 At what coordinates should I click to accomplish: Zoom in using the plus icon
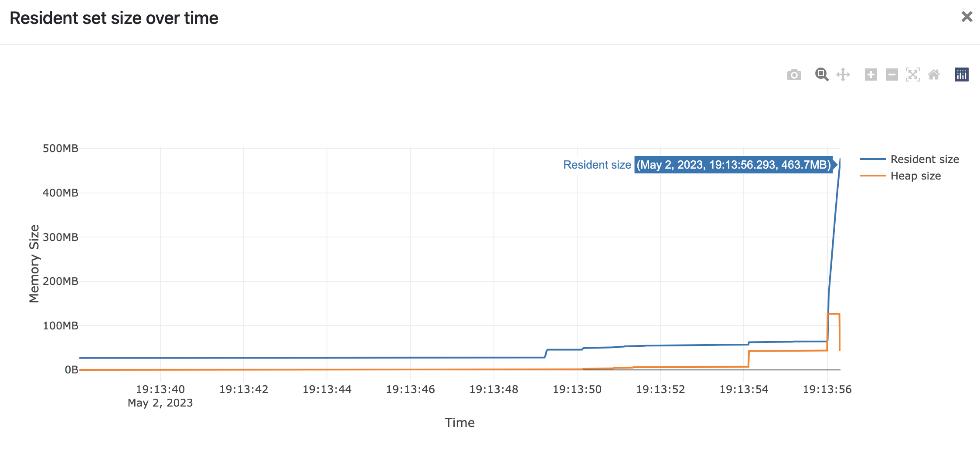[870, 75]
